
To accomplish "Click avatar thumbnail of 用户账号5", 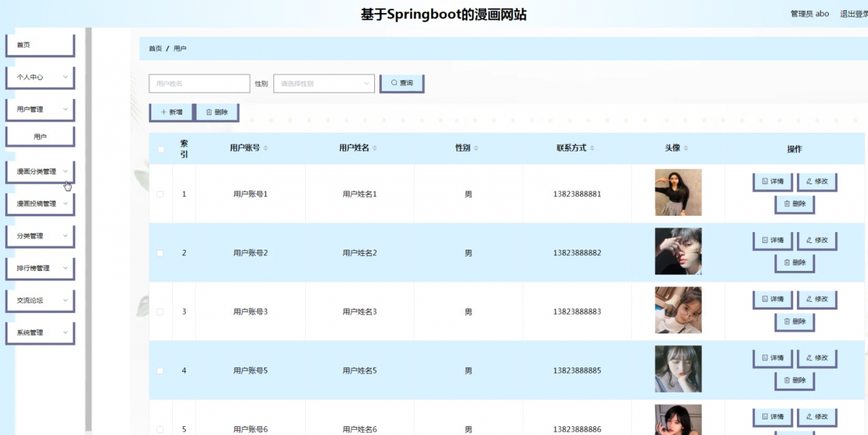I will tap(678, 368).
